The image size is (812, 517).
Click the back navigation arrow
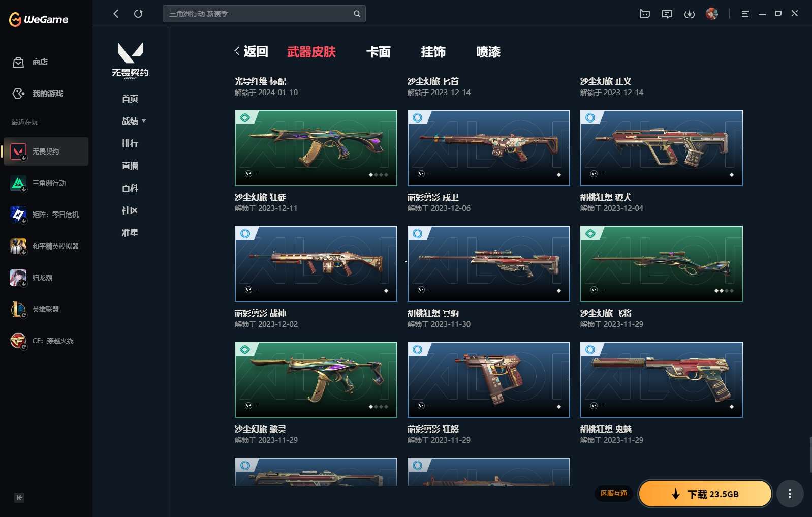pos(116,14)
